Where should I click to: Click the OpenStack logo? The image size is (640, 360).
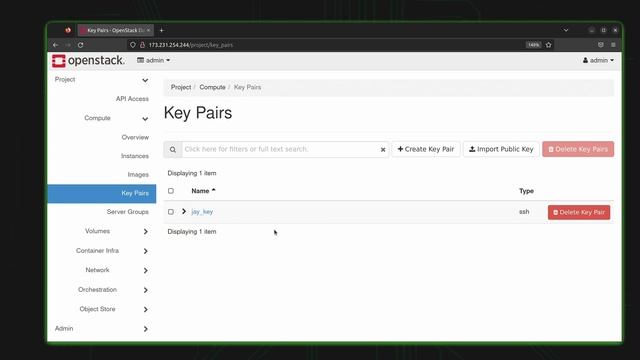(88, 61)
